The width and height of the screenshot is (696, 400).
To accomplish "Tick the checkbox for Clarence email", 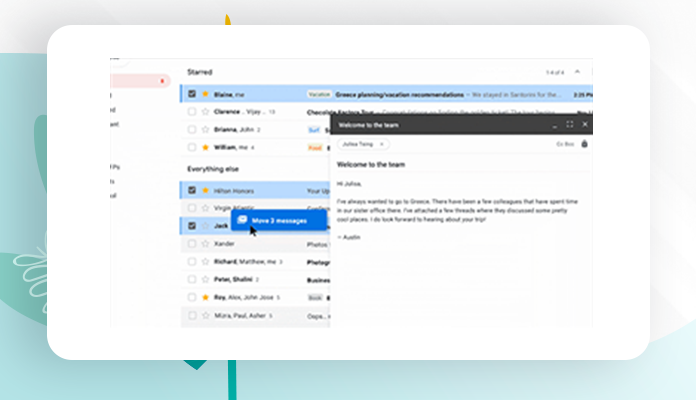I will (x=192, y=111).
